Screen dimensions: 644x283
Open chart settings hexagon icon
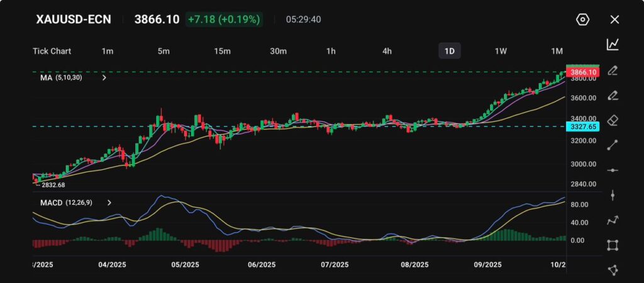click(582, 19)
